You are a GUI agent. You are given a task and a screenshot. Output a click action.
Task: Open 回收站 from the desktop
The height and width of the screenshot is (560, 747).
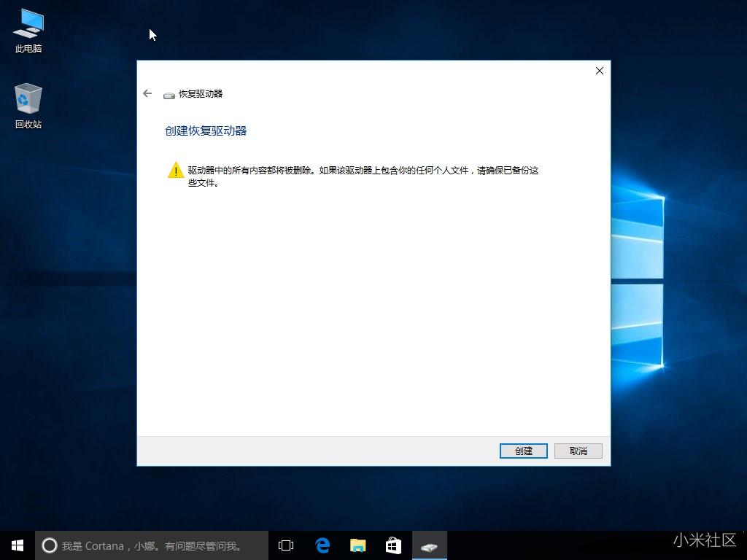click(27, 102)
